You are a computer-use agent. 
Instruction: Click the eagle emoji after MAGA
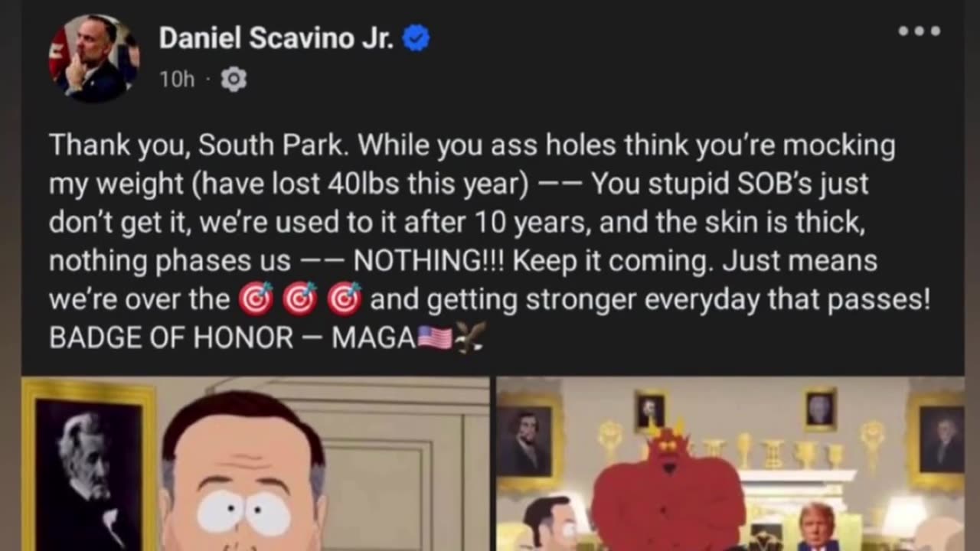click(x=469, y=337)
